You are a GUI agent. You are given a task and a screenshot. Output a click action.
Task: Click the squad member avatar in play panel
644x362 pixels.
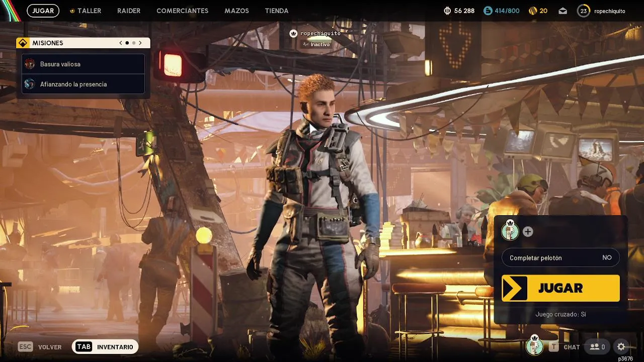click(x=510, y=231)
